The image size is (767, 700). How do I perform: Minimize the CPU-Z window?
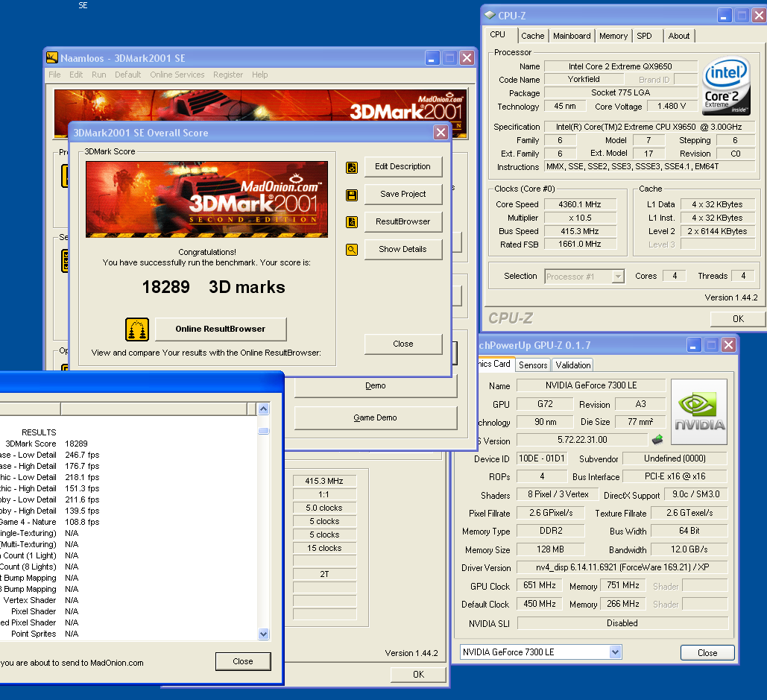(x=724, y=16)
